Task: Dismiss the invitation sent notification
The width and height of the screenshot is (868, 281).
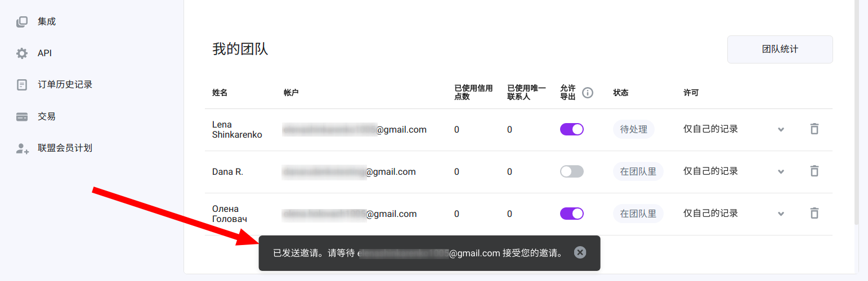Action: tap(580, 252)
